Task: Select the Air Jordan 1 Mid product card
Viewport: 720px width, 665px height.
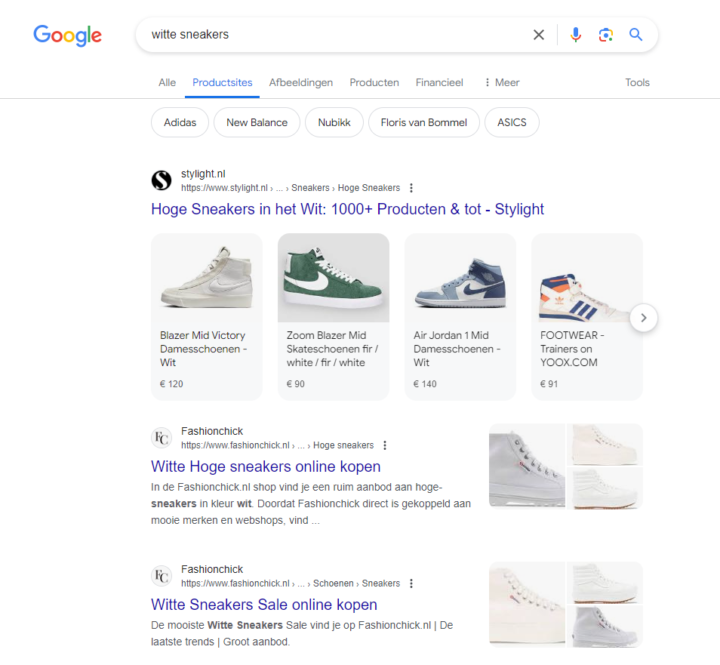Action: (x=460, y=317)
